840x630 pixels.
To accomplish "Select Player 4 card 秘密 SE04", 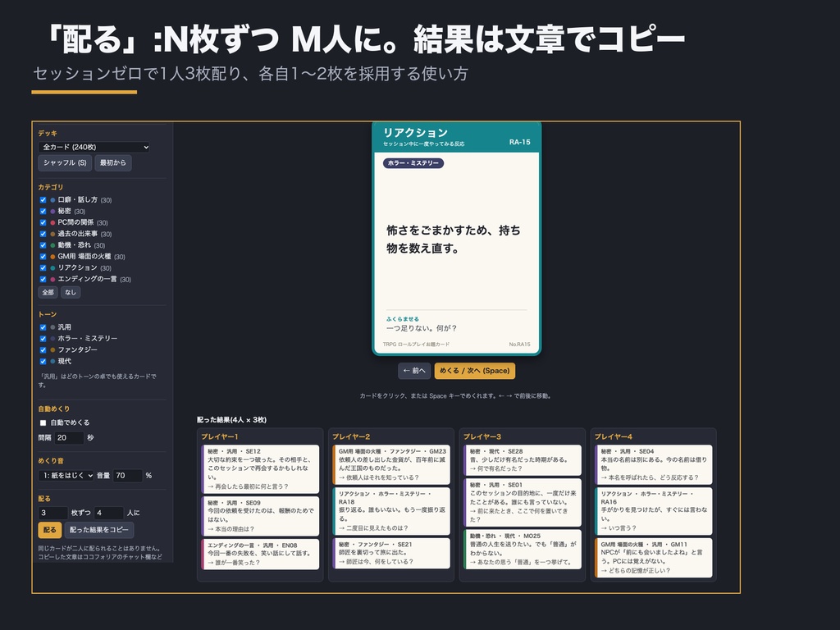I will pos(654,464).
